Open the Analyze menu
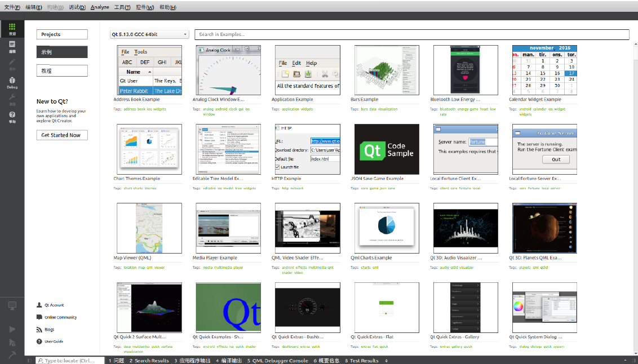638x364 pixels. (x=100, y=7)
